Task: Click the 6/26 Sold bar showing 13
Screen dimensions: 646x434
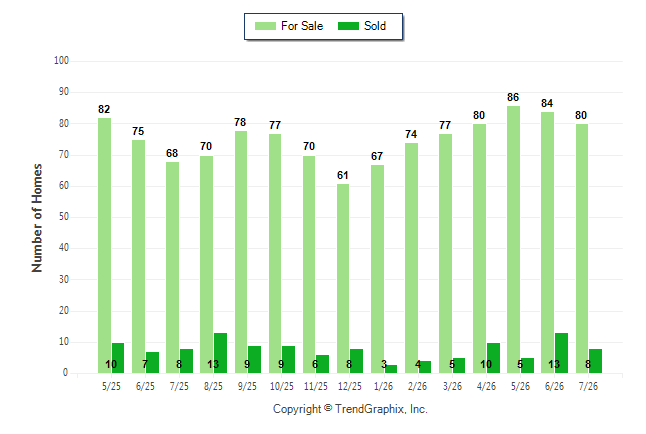Action: click(562, 353)
